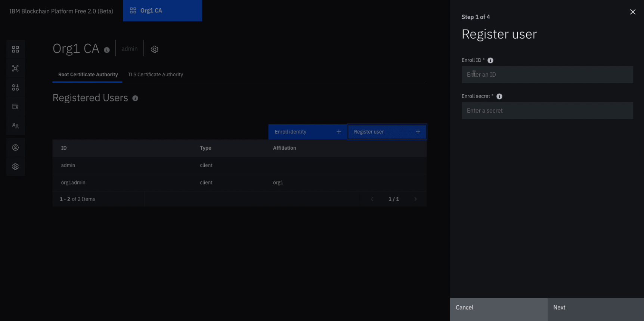Image resolution: width=644 pixels, height=321 pixels.
Task: Select the org1admin row ID in table
Action: tap(73, 183)
